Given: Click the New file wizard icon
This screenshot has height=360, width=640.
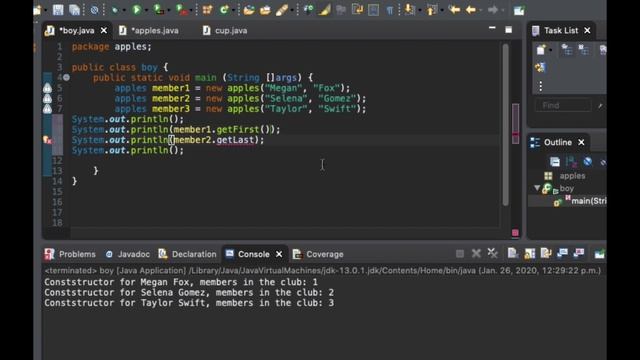Looking at the screenshot, I should [38, 10].
